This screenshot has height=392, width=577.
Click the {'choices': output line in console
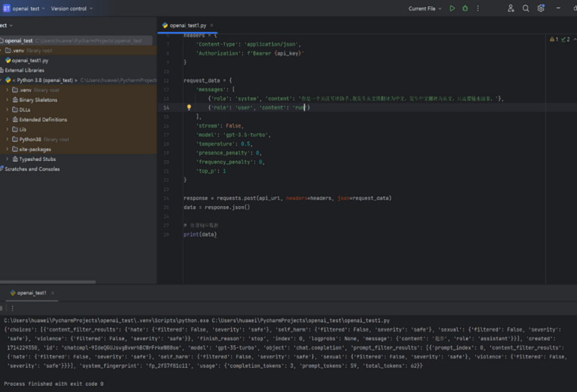coord(283,330)
